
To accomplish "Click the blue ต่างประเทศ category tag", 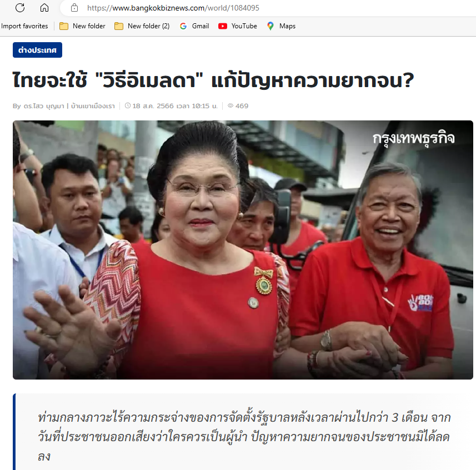I will click(x=37, y=50).
